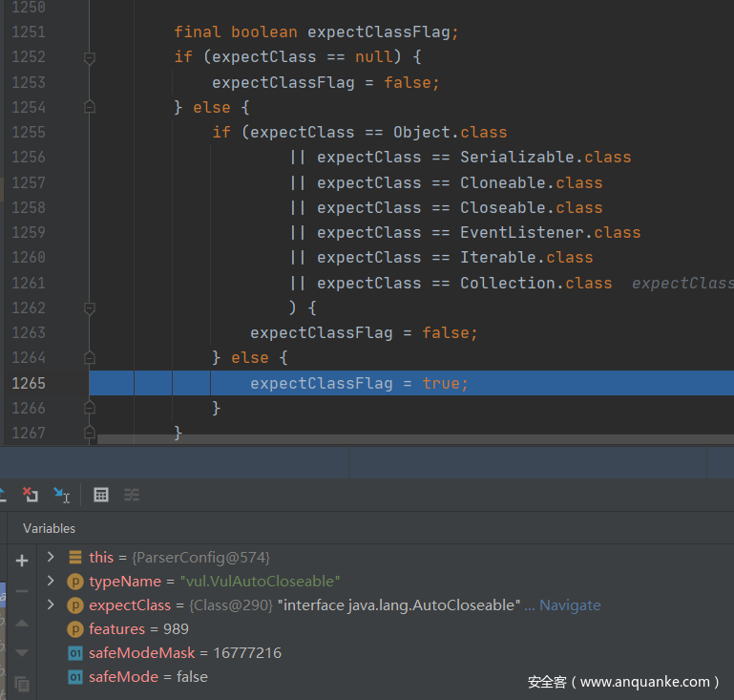The width and height of the screenshot is (734, 700).
Task: Select the Variables panel tab
Action: [x=49, y=528]
